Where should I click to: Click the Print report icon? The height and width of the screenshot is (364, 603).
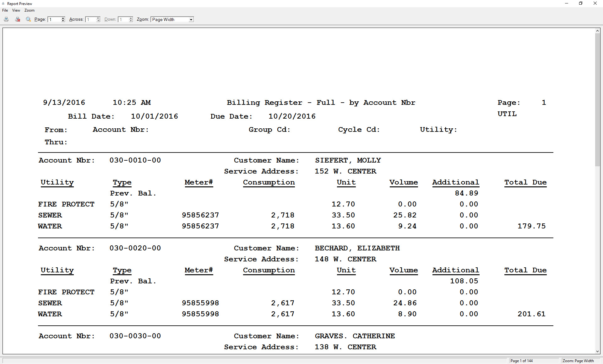(x=6, y=19)
